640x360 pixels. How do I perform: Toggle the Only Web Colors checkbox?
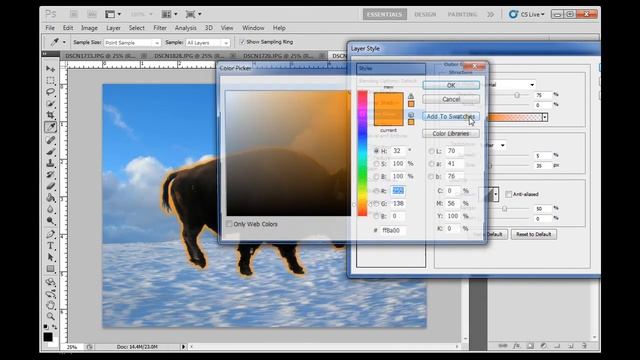pyautogui.click(x=229, y=224)
